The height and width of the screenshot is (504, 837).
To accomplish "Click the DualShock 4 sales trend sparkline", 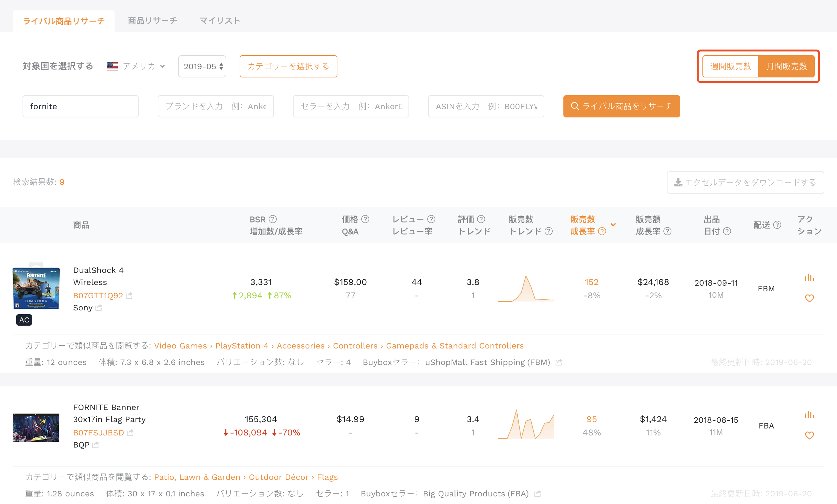I will click(x=526, y=288).
